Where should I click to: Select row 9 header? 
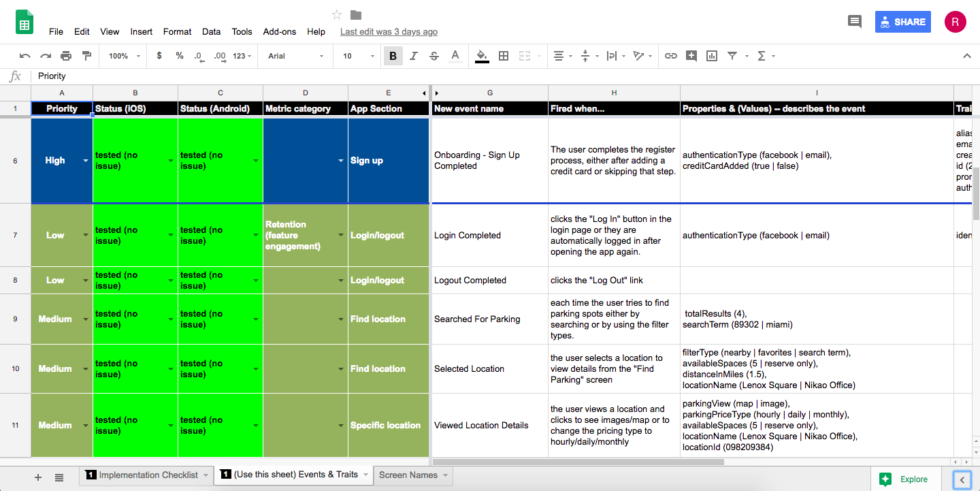coord(15,319)
